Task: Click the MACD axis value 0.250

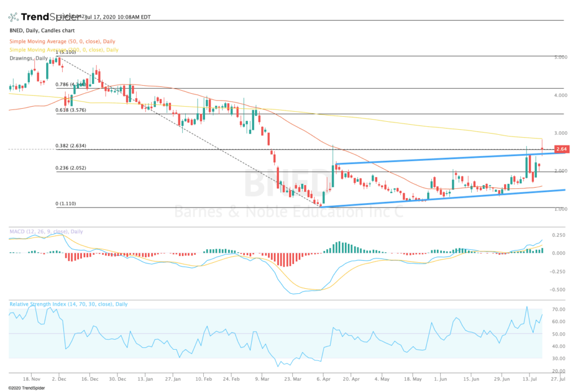Action: pos(558,235)
